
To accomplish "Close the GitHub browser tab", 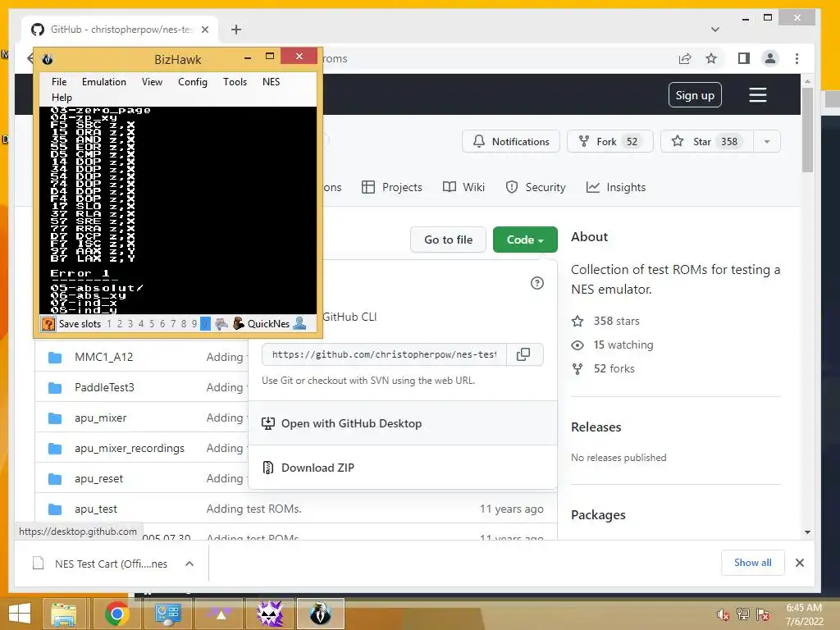I will coord(204,30).
